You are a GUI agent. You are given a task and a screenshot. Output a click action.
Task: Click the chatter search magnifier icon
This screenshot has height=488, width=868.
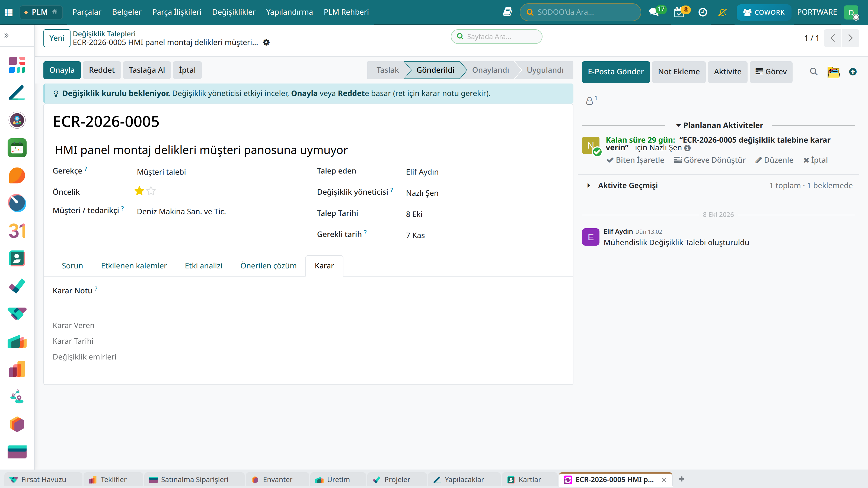click(x=814, y=71)
